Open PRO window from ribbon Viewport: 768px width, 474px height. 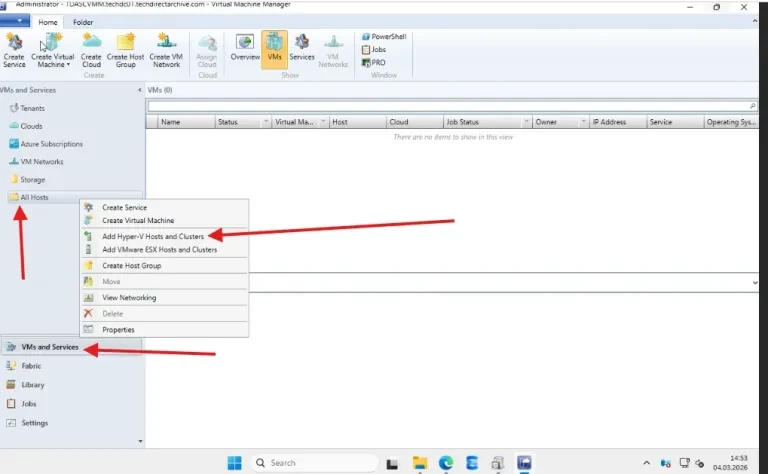tap(373, 63)
